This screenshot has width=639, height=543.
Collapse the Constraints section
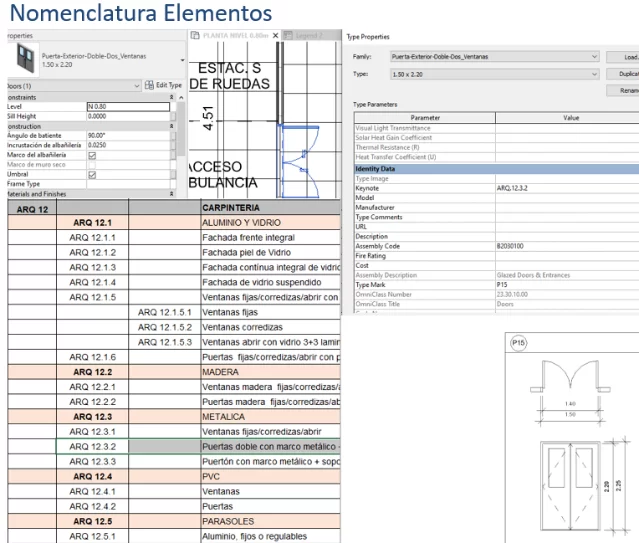pos(171,96)
